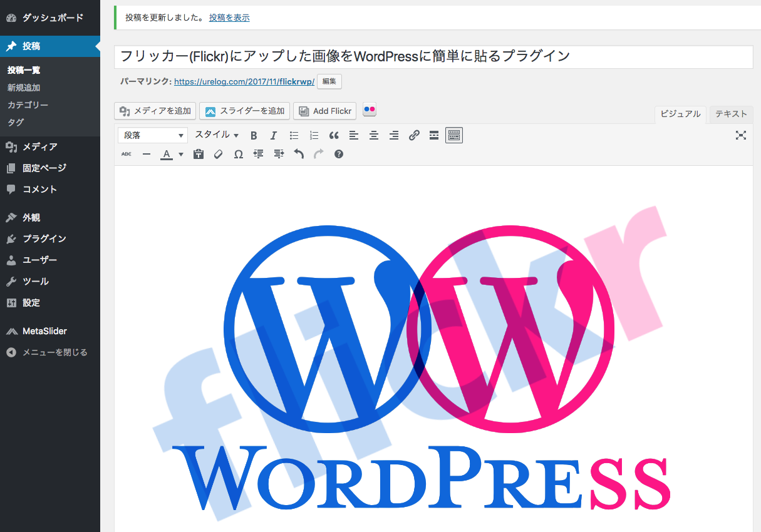This screenshot has height=532, width=761.
Task: Open ツール tools menu
Action: coord(50,282)
